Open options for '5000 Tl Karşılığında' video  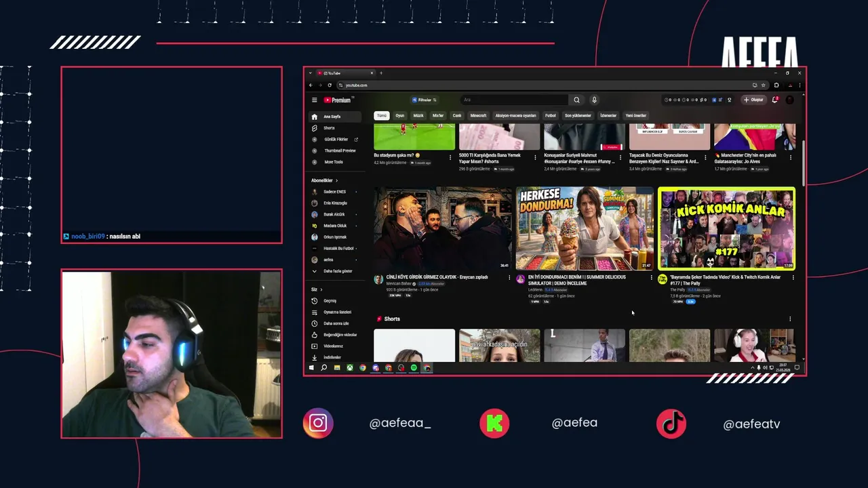tap(536, 157)
